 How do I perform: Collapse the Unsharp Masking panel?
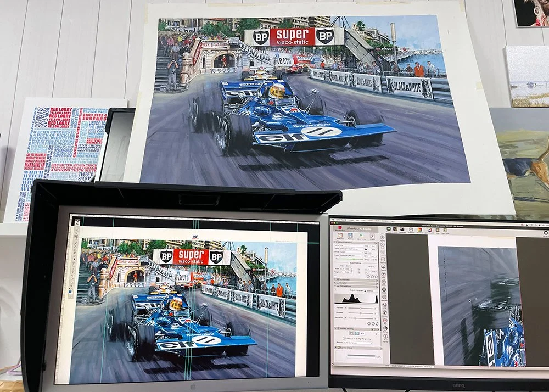pyautogui.click(x=335, y=329)
